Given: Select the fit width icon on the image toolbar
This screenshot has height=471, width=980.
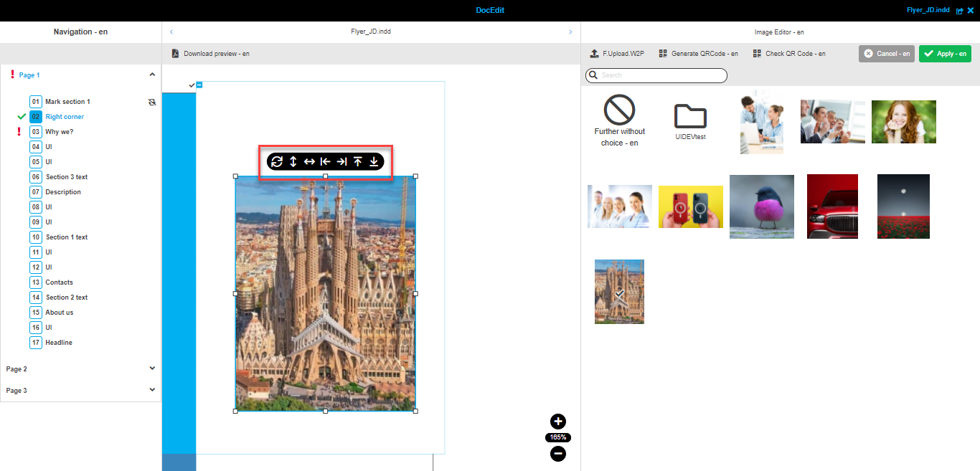Looking at the screenshot, I should (x=308, y=162).
